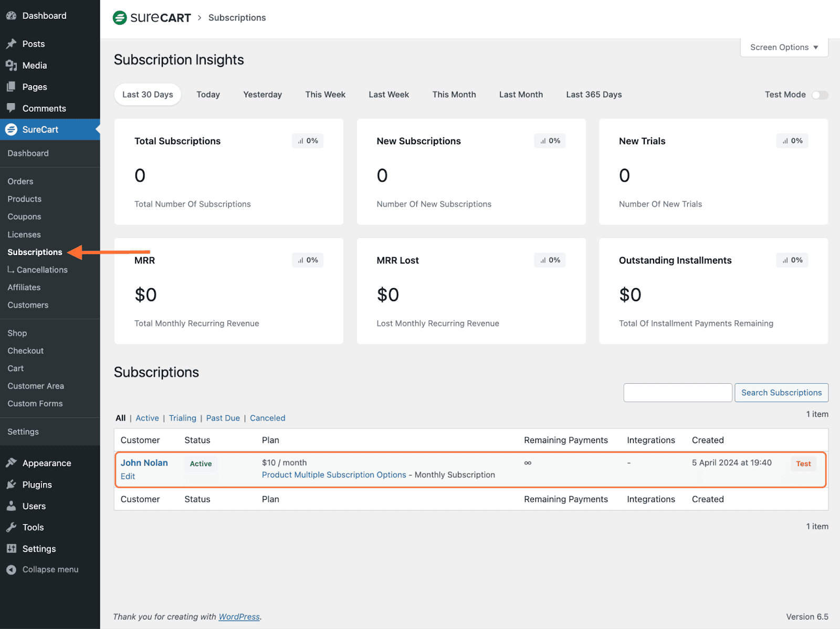Switch to the This Month range tab
Screen dimensions: 840x629
pos(454,95)
